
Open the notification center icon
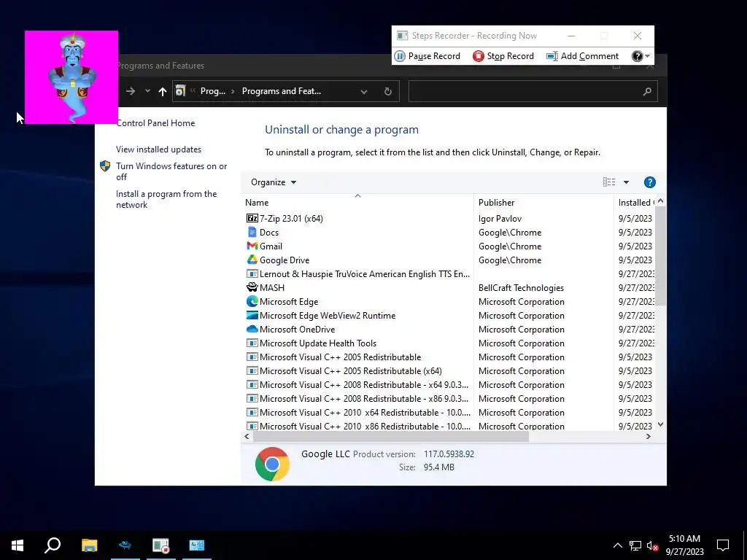tap(723, 545)
